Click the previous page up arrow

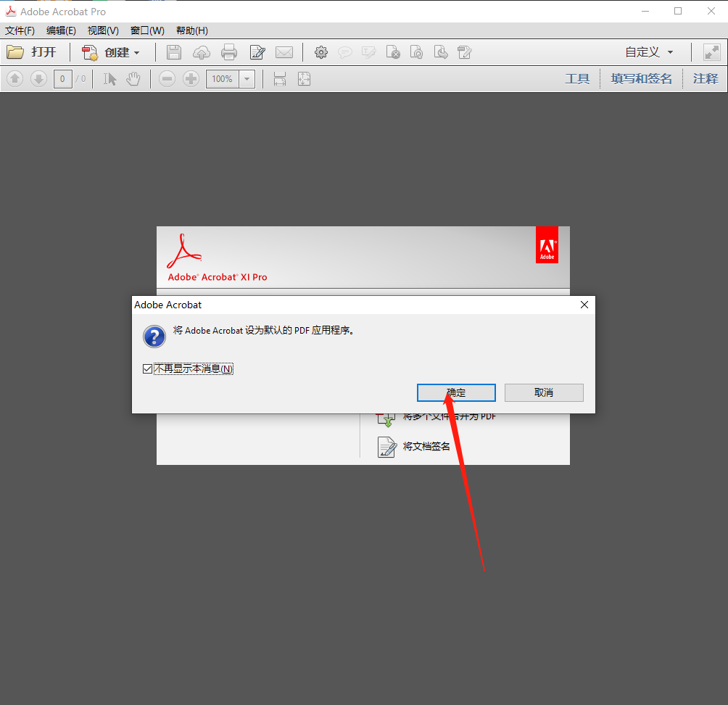(x=15, y=79)
